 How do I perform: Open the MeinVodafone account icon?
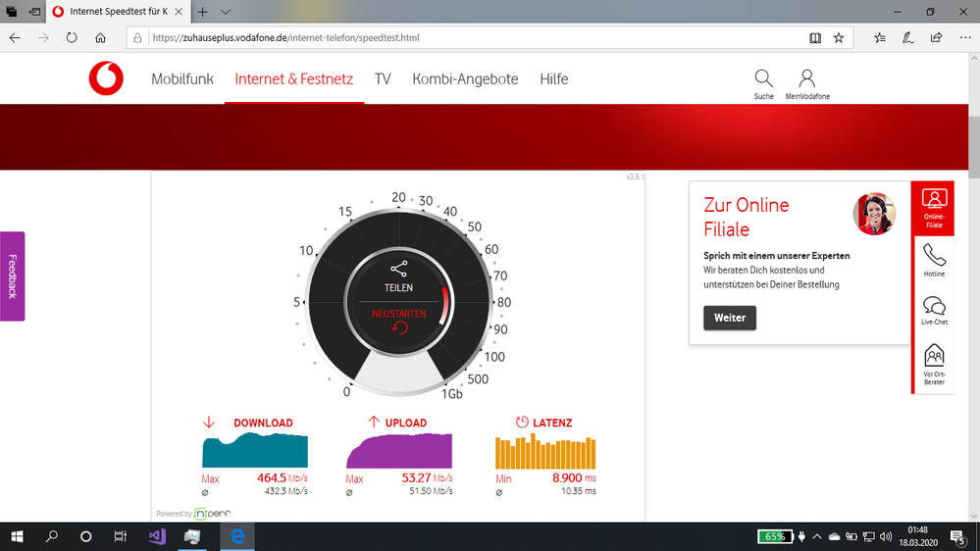(807, 84)
